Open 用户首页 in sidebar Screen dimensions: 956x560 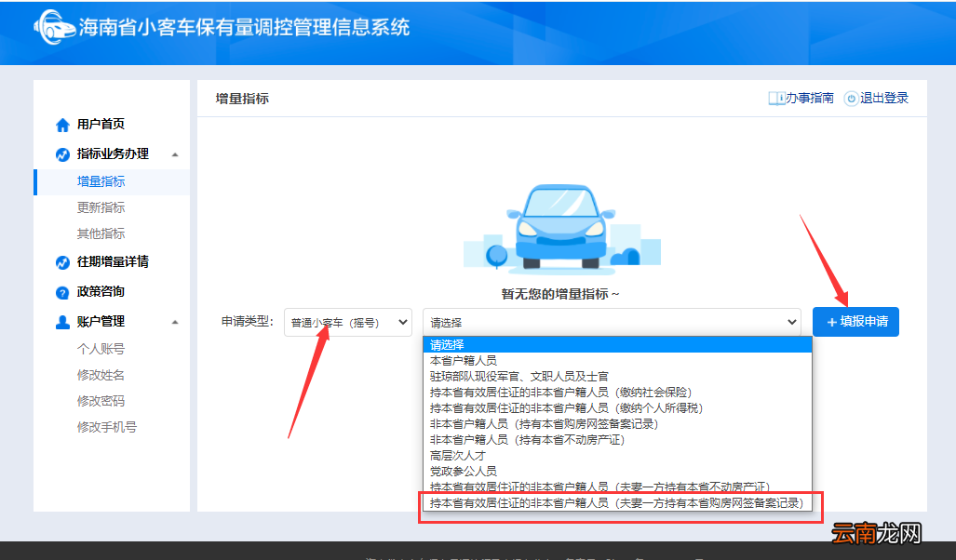coord(101,125)
